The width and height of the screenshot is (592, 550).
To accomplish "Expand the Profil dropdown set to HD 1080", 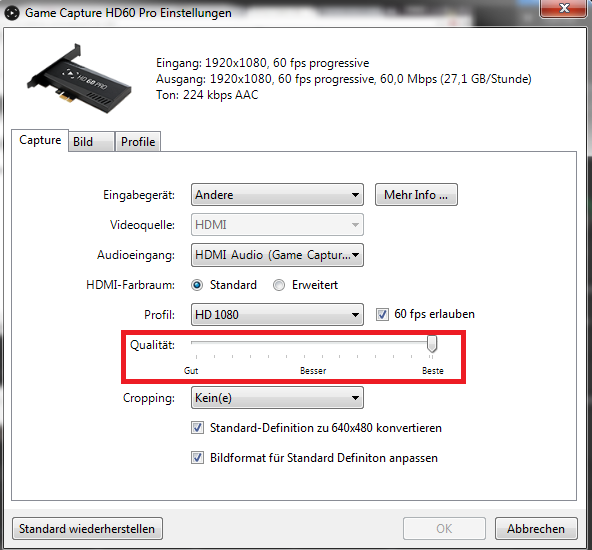I will click(277, 314).
